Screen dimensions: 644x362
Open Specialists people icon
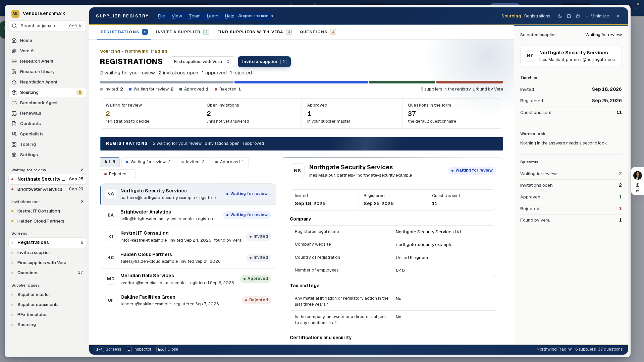(14, 134)
